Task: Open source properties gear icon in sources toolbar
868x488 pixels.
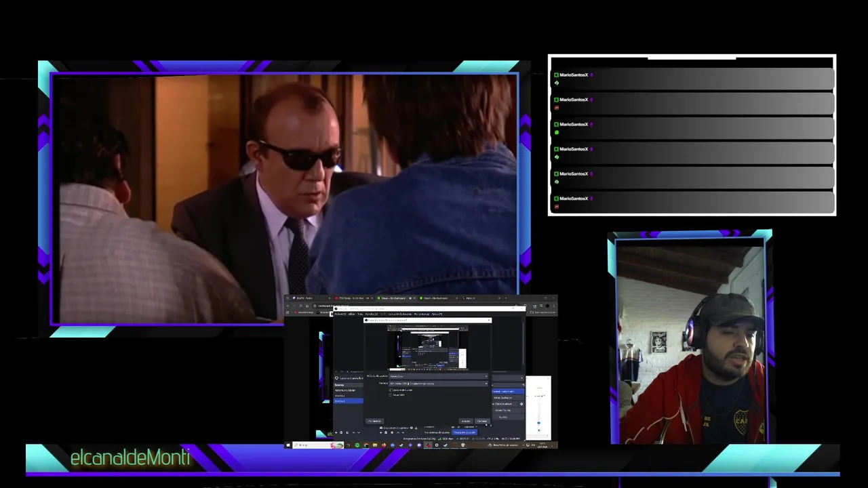Action: tap(392, 432)
